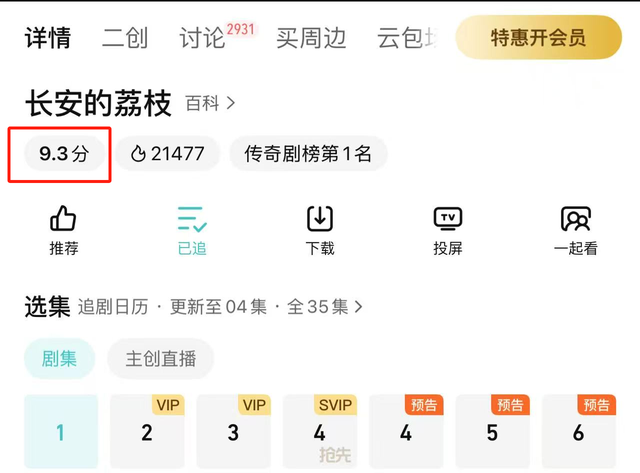Viewport: 640px width, 473px height.
Task: Tap the title 长安的荔枝
Action: pyautogui.click(x=98, y=103)
